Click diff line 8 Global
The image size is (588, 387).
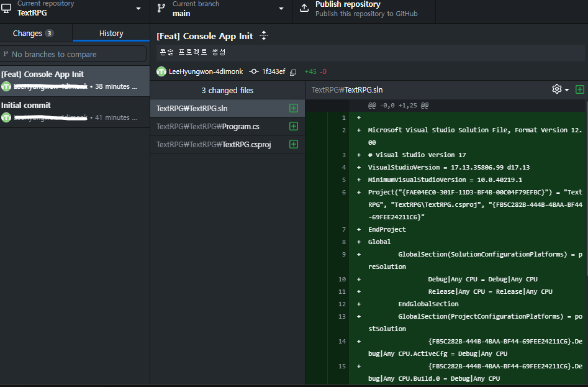click(379, 242)
